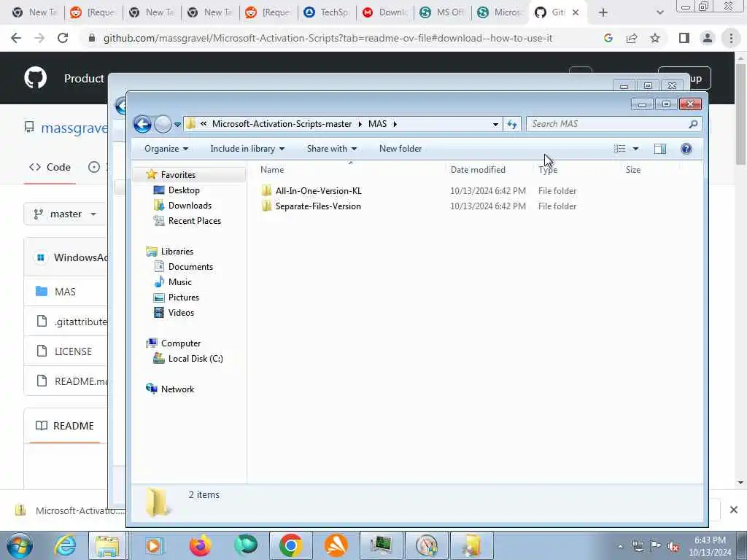Open a new Chrome tab
This screenshot has height=560, width=747.
tap(603, 12)
